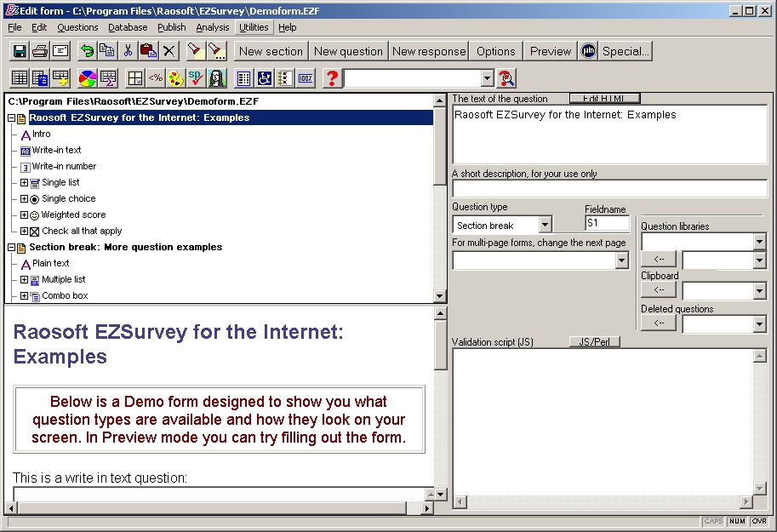
Task: Expand the Check all that apply node
Action: click(24, 231)
